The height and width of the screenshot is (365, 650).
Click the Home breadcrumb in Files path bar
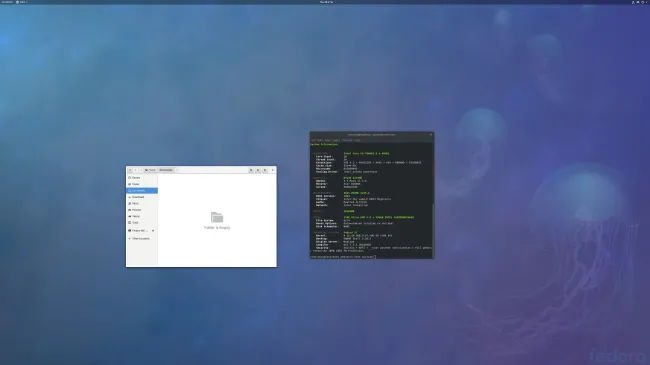[150, 170]
